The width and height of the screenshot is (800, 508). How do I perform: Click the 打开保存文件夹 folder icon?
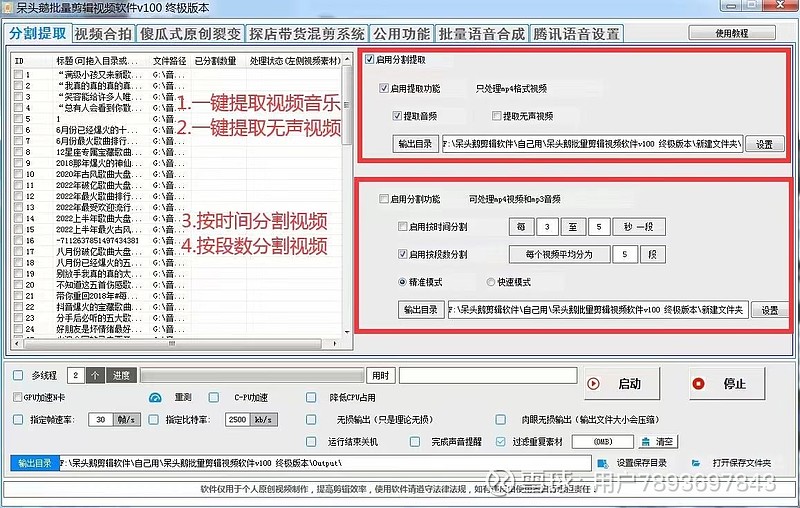click(x=696, y=463)
